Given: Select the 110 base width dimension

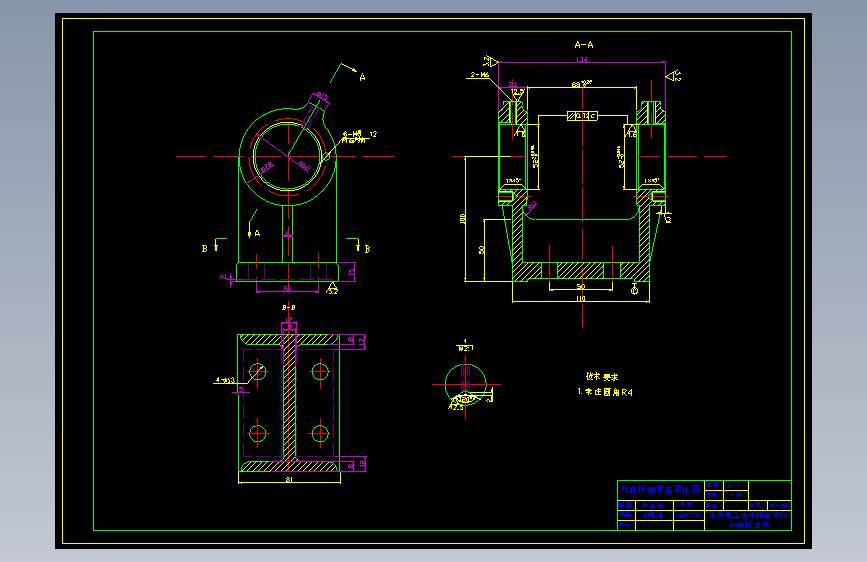Looking at the screenshot, I should [581, 299].
